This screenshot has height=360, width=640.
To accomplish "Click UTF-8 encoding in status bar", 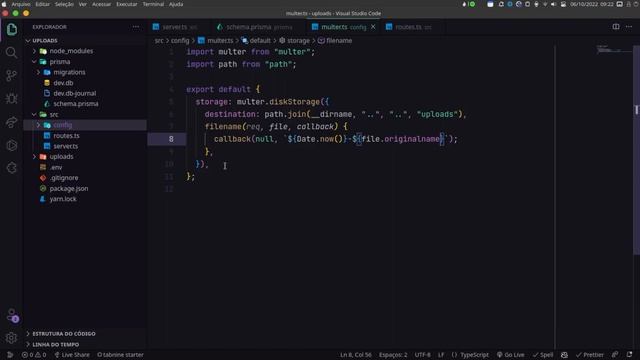I will [422, 355].
